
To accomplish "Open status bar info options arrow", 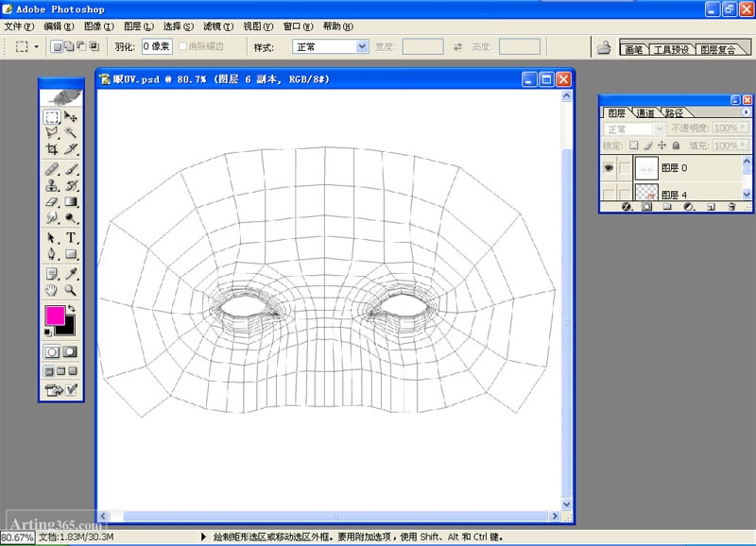I will tap(203, 537).
